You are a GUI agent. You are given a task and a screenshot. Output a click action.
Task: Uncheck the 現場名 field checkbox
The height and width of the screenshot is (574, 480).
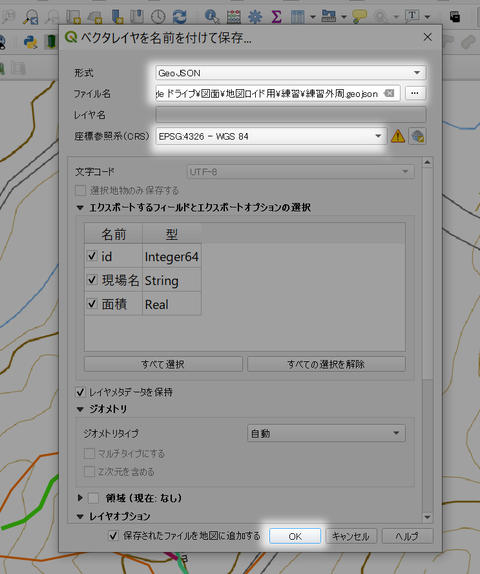[x=92, y=280]
